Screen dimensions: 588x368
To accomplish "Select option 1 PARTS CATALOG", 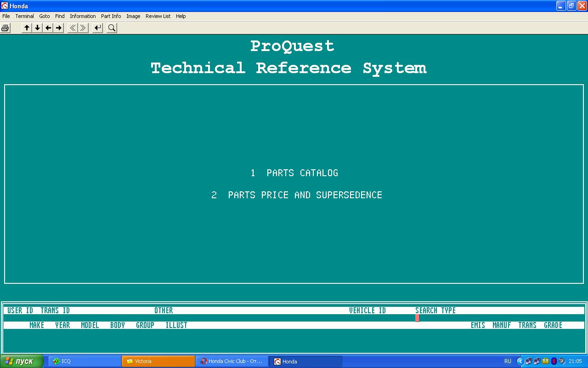I will click(x=294, y=173).
